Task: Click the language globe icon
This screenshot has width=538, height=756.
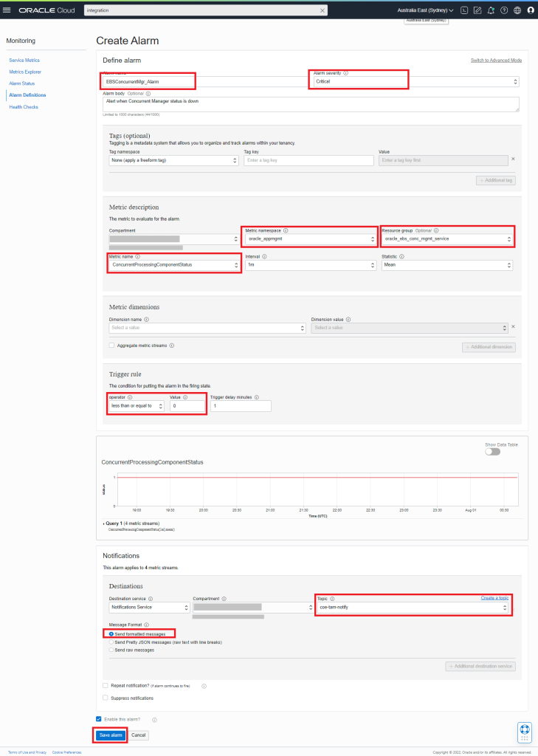Action: (517, 10)
